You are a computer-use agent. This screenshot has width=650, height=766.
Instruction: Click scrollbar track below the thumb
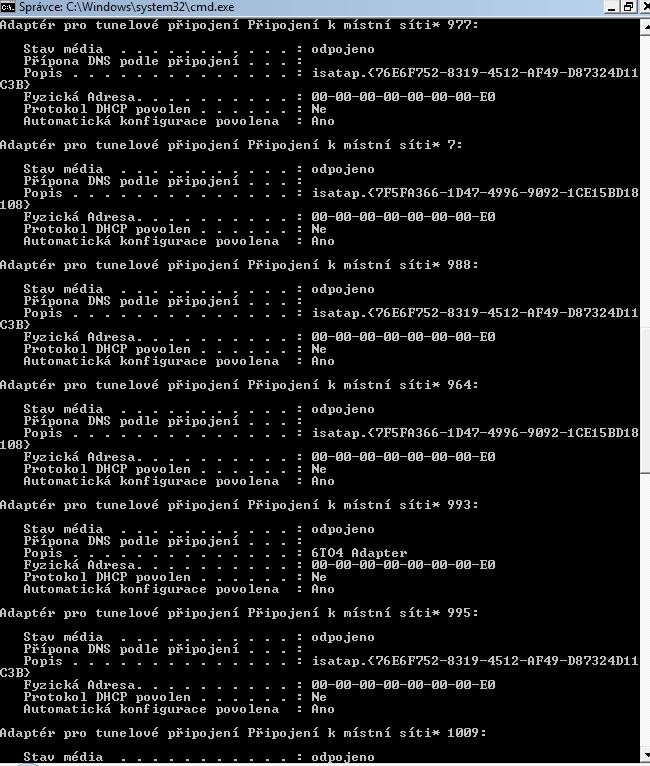[x=645, y=611]
